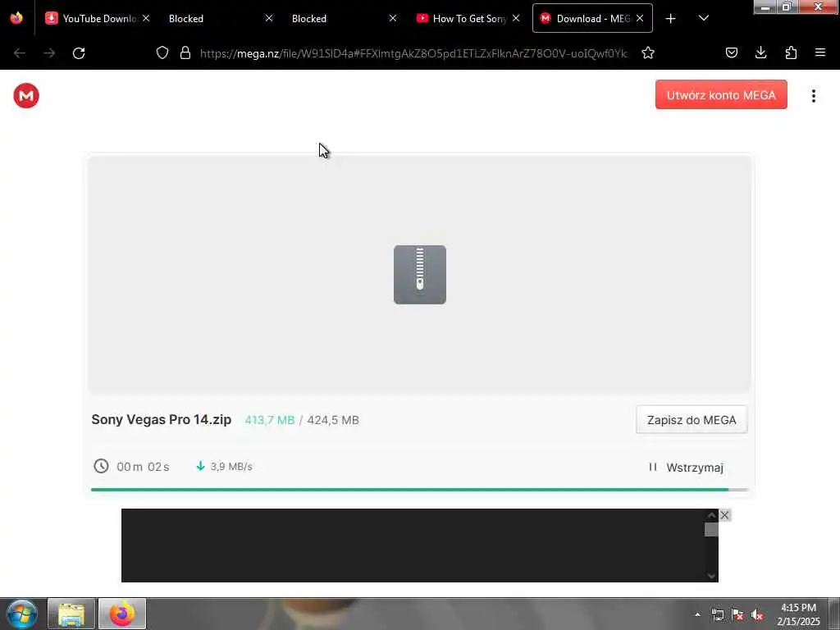Image resolution: width=840 pixels, height=630 pixels.
Task: Click the Firefox forward arrow
Action: [x=49, y=53]
